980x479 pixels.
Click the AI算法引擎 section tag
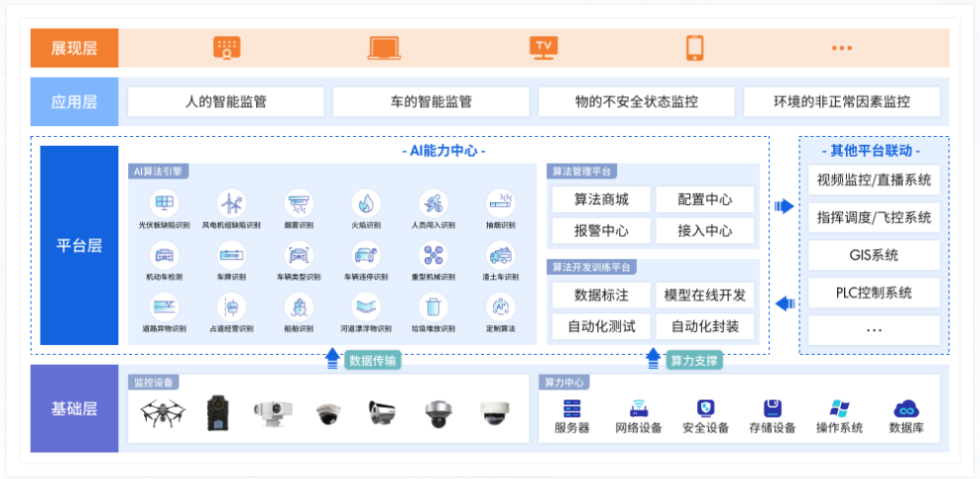click(x=158, y=171)
